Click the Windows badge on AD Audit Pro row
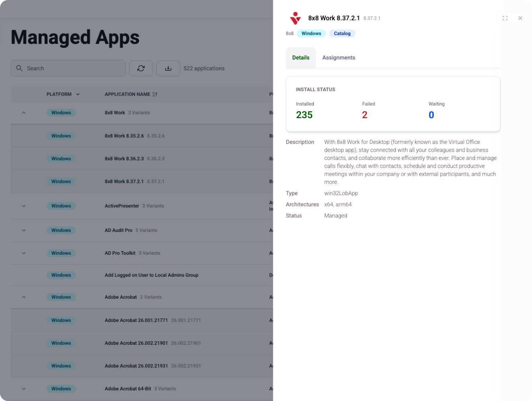This screenshot has height=401, width=532. click(x=61, y=231)
